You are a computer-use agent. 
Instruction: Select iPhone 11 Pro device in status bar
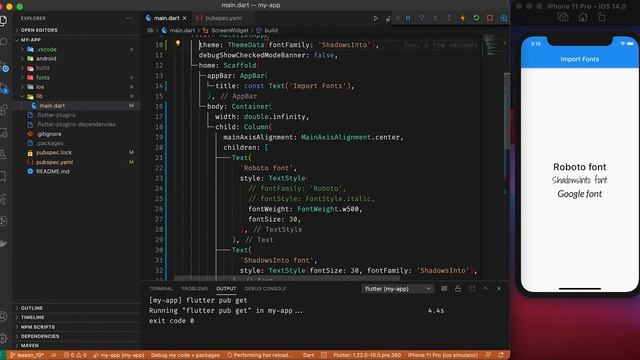tap(442, 355)
